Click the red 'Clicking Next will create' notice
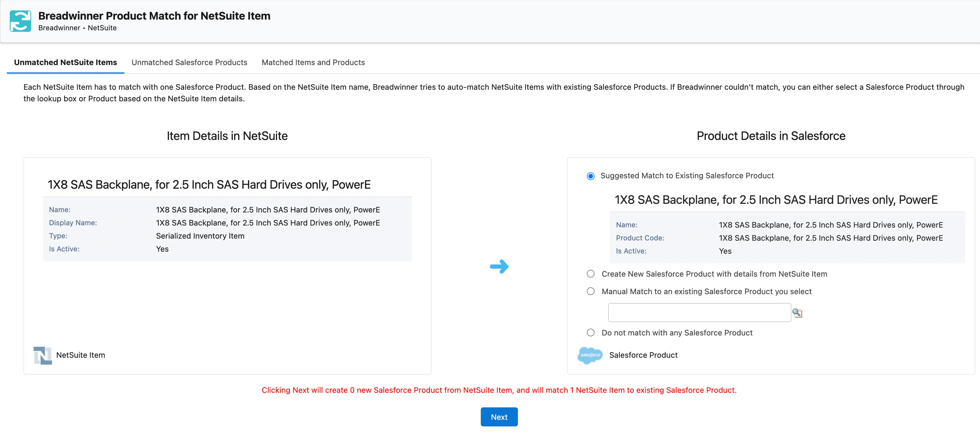 [x=499, y=390]
